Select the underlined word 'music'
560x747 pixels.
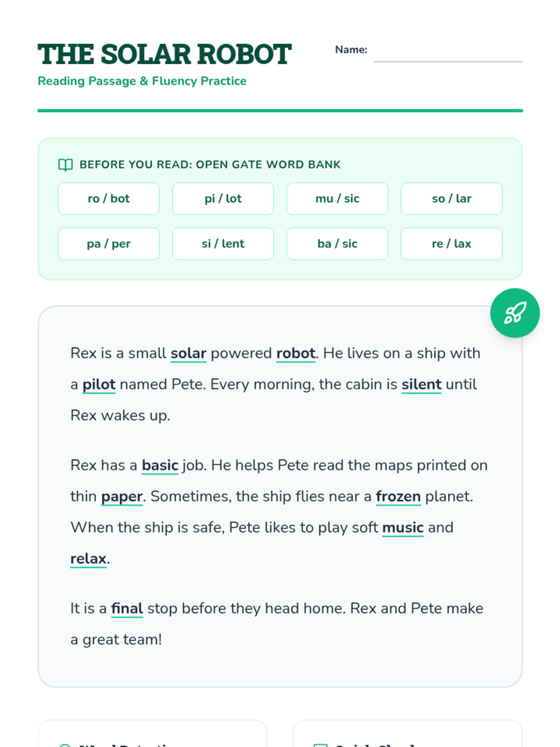tap(403, 528)
